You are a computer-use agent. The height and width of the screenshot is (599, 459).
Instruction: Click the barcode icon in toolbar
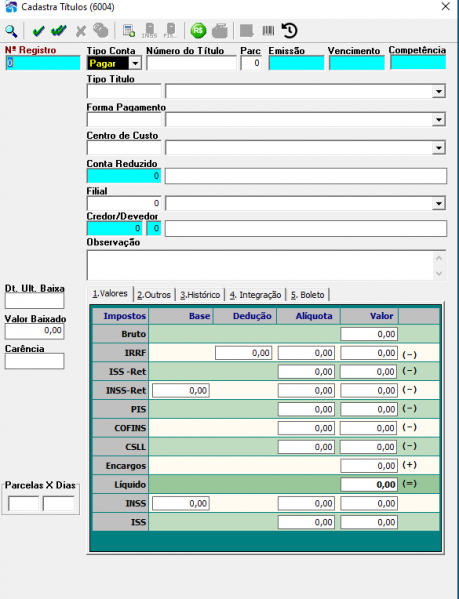pos(268,31)
